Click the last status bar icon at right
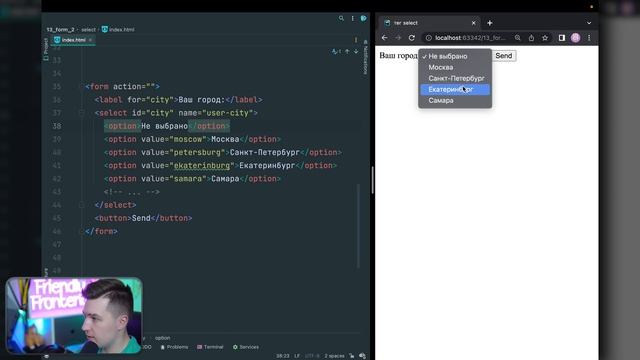 pyautogui.click(x=362, y=356)
